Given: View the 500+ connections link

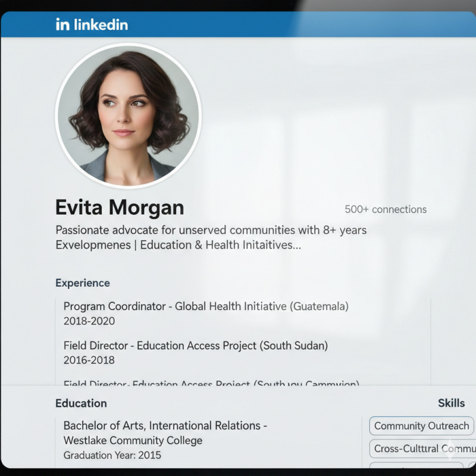Looking at the screenshot, I should pos(386,209).
